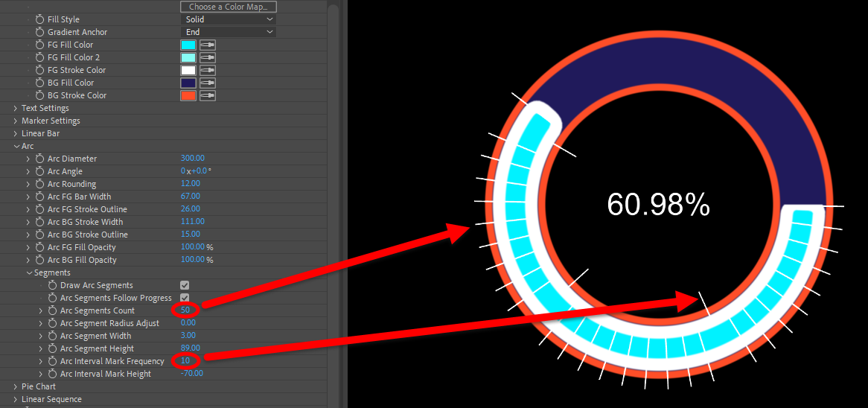Click Arc Segments Count value 50

[185, 310]
